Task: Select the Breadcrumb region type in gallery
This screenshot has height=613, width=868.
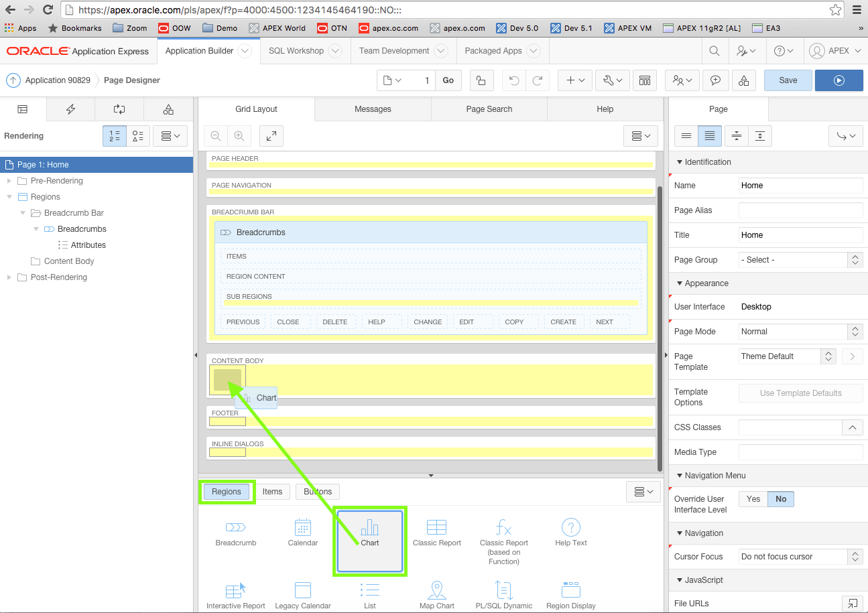Action: [236, 533]
